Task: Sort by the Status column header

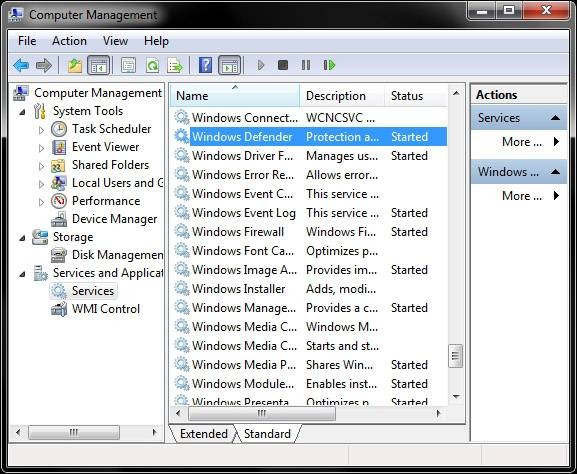Action: [x=416, y=96]
